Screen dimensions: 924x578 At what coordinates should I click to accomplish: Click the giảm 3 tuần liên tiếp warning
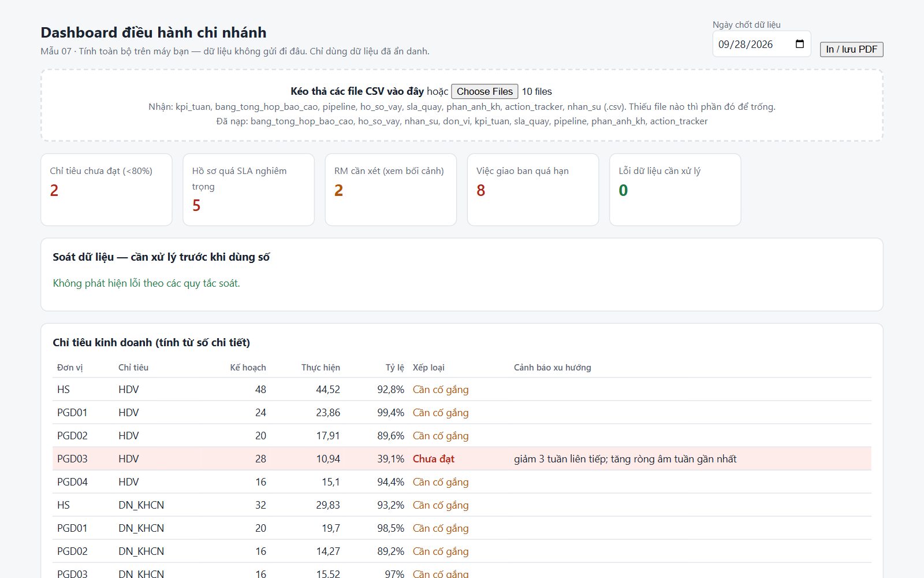625,459
